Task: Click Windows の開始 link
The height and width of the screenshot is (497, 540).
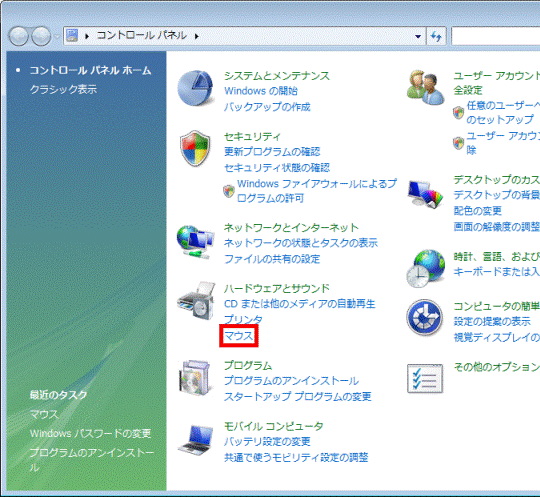Action: 261,91
